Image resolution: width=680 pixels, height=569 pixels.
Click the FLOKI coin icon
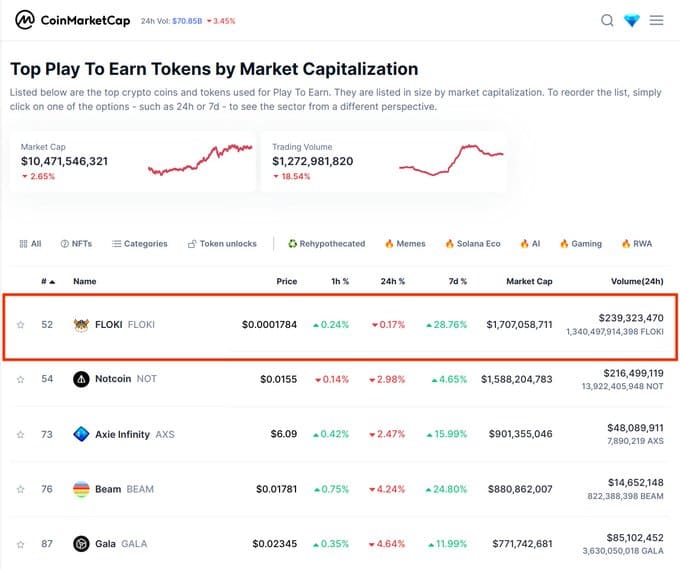point(81,324)
